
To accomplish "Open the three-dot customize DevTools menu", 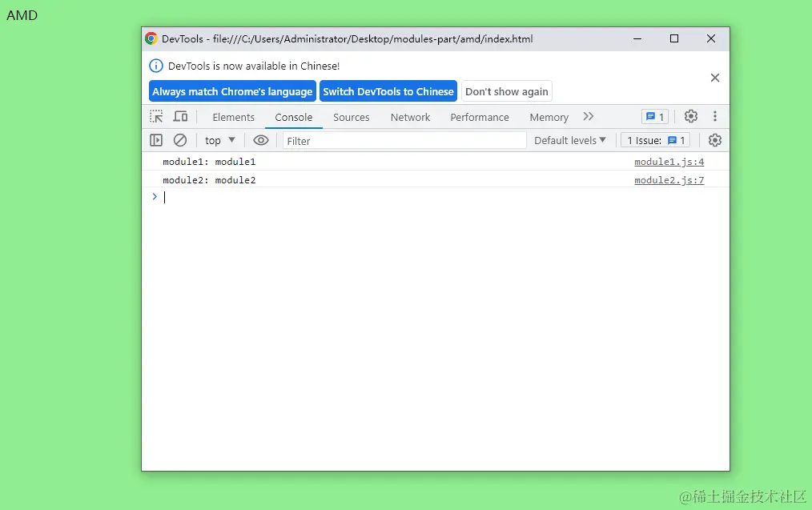I will point(714,117).
